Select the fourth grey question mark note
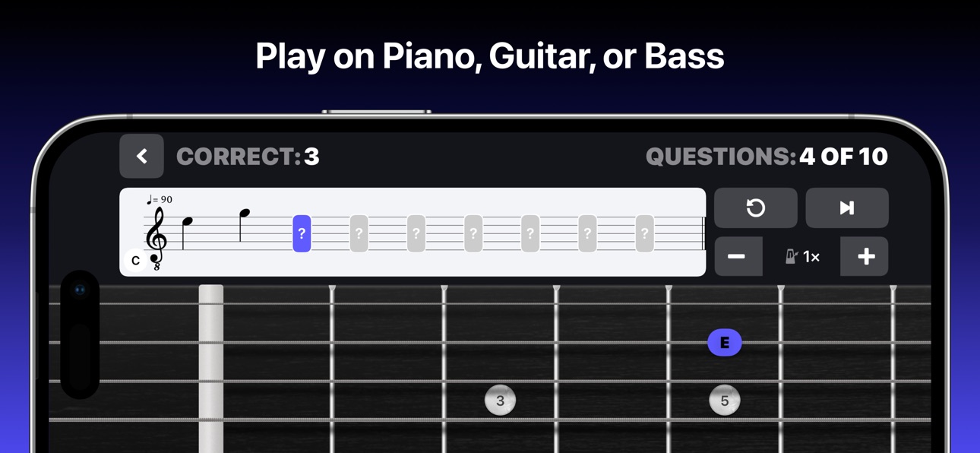This screenshot has width=980, height=453. click(x=530, y=233)
